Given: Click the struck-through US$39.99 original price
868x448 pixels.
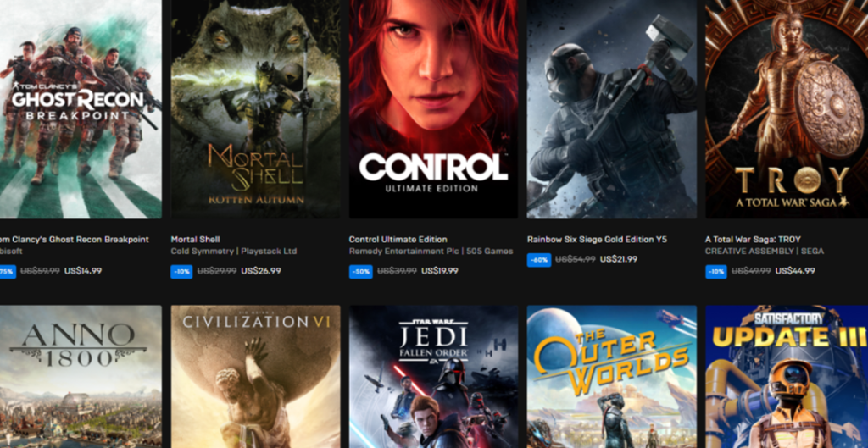Looking at the screenshot, I should pos(397,271).
